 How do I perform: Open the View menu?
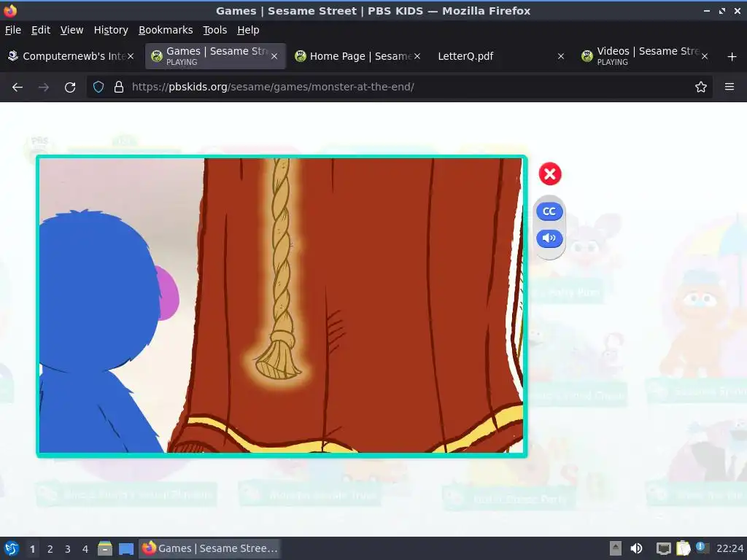(x=71, y=30)
